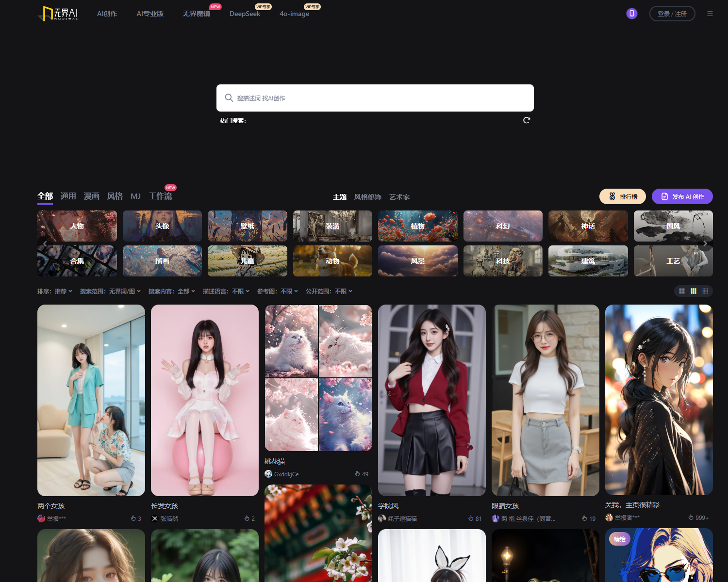Click the next arrow in category carousel
The height and width of the screenshot is (582, 728).
[x=705, y=243]
